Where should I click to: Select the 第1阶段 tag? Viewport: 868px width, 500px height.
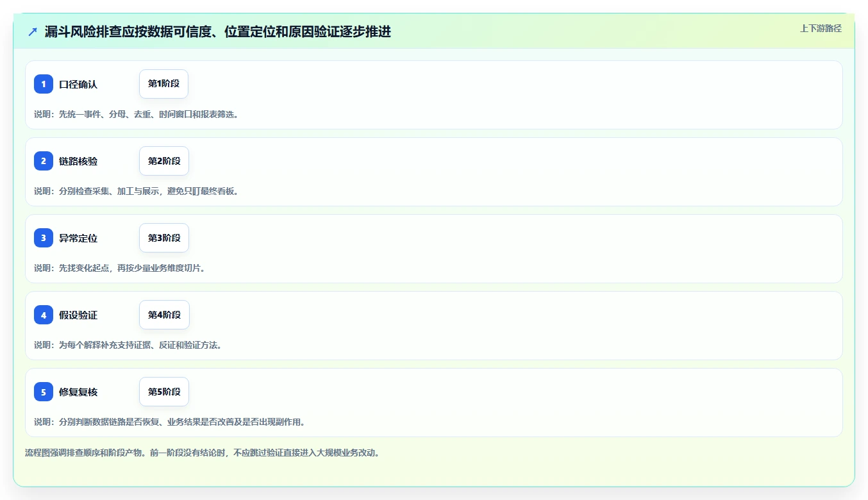(x=163, y=84)
